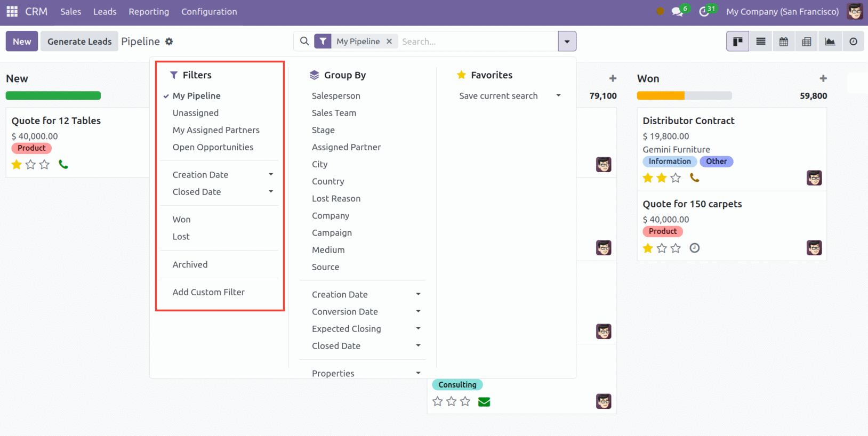Open the user avatar menu
Image resolution: width=868 pixels, height=436 pixels.
855,11
